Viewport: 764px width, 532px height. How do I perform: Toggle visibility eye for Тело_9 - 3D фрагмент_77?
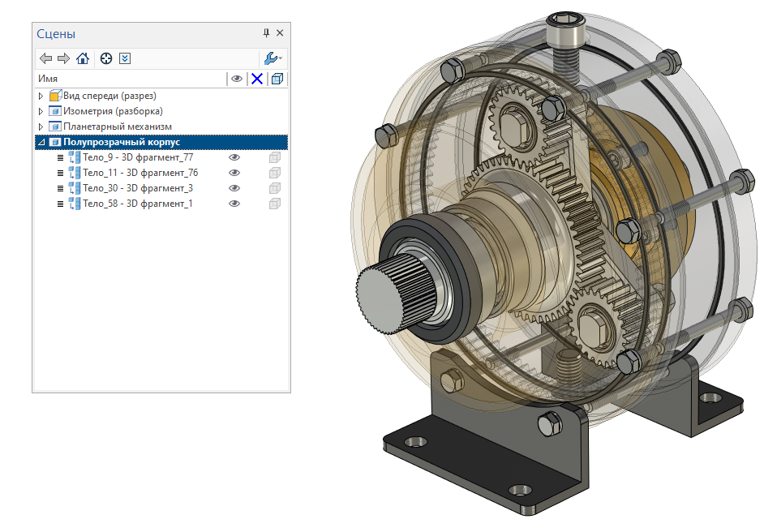pos(234,157)
